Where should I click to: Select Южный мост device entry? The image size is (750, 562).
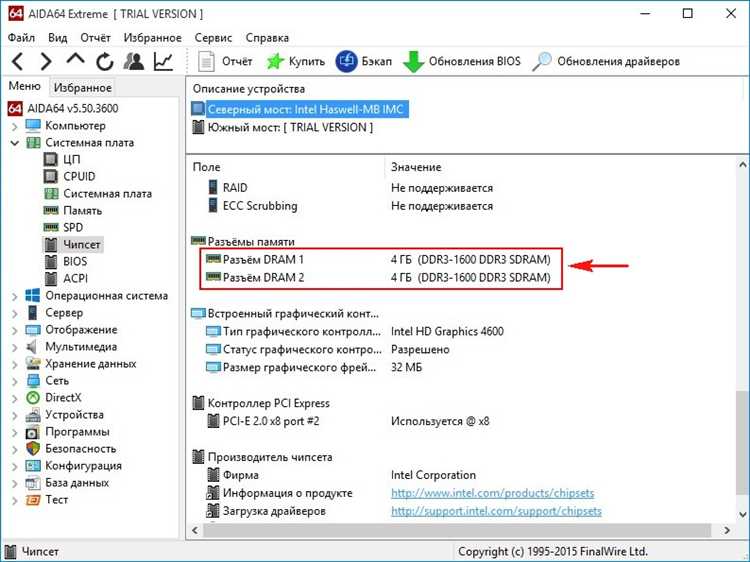[x=289, y=127]
